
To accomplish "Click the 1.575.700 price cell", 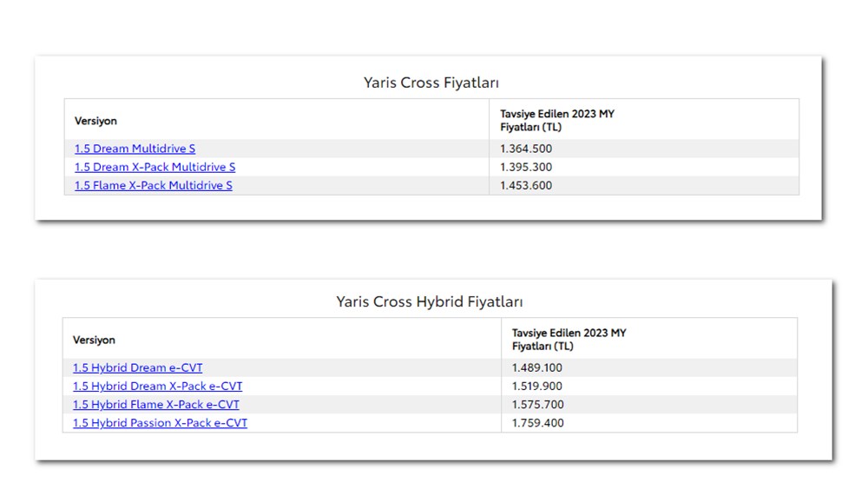I will (x=536, y=404).
